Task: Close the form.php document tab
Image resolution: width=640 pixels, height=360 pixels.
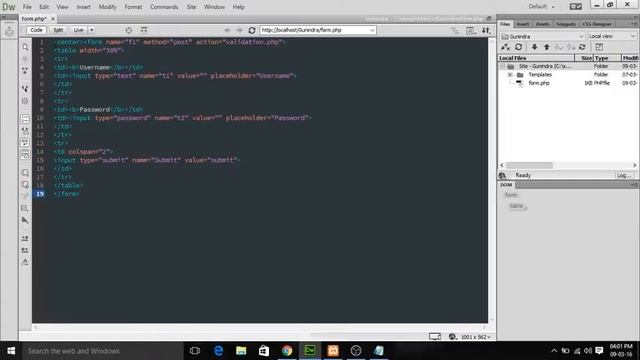Action: 53,19
